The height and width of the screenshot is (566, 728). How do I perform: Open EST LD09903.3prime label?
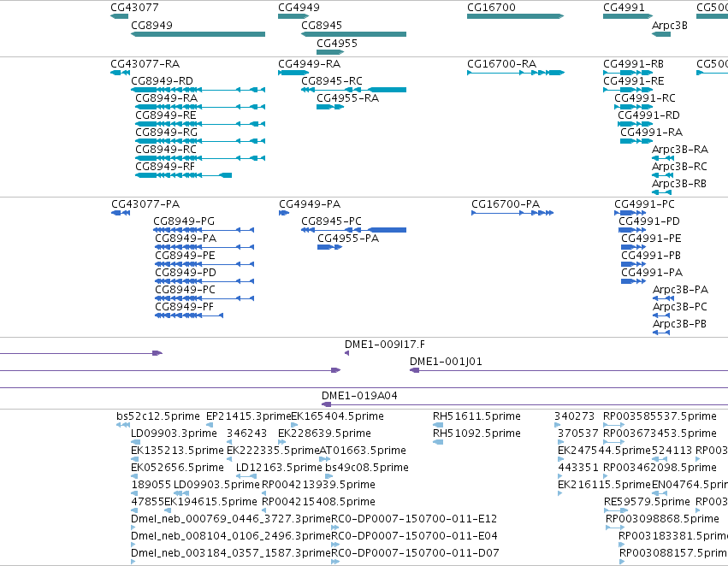click(175, 433)
